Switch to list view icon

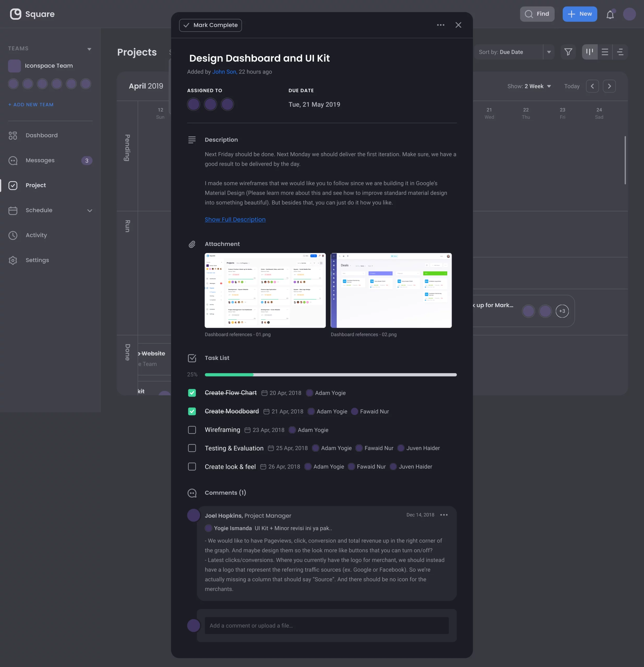[x=605, y=52]
